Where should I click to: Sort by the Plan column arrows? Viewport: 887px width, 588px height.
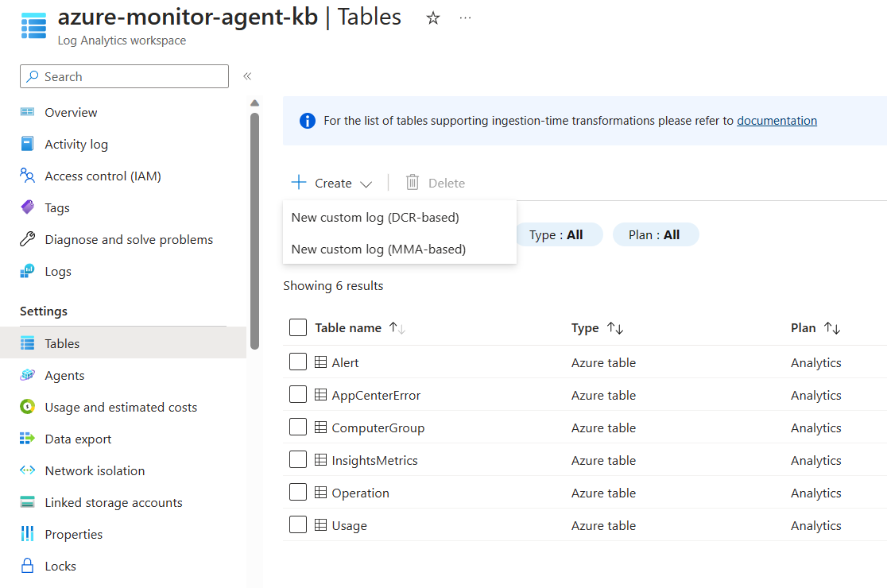tap(832, 328)
